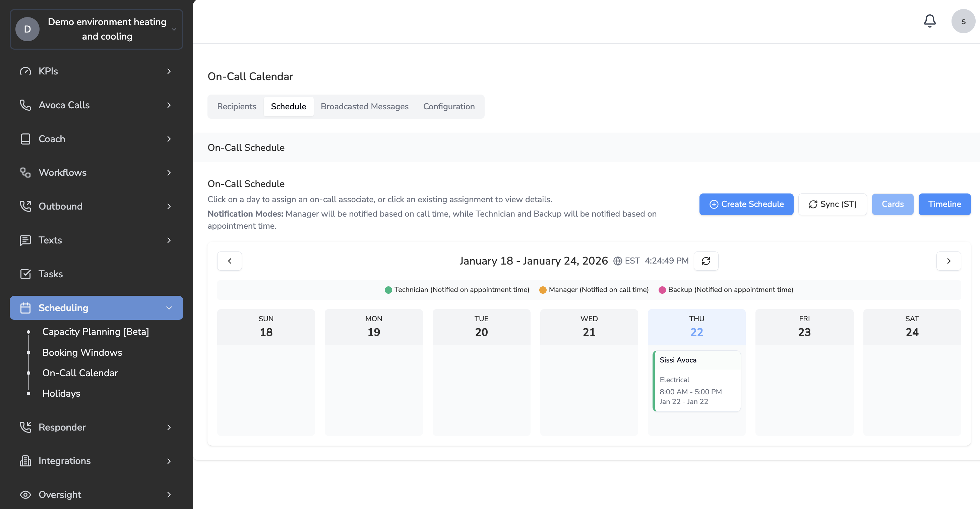Refresh the calendar with the reload icon
Image resolution: width=980 pixels, height=509 pixels.
pos(706,261)
